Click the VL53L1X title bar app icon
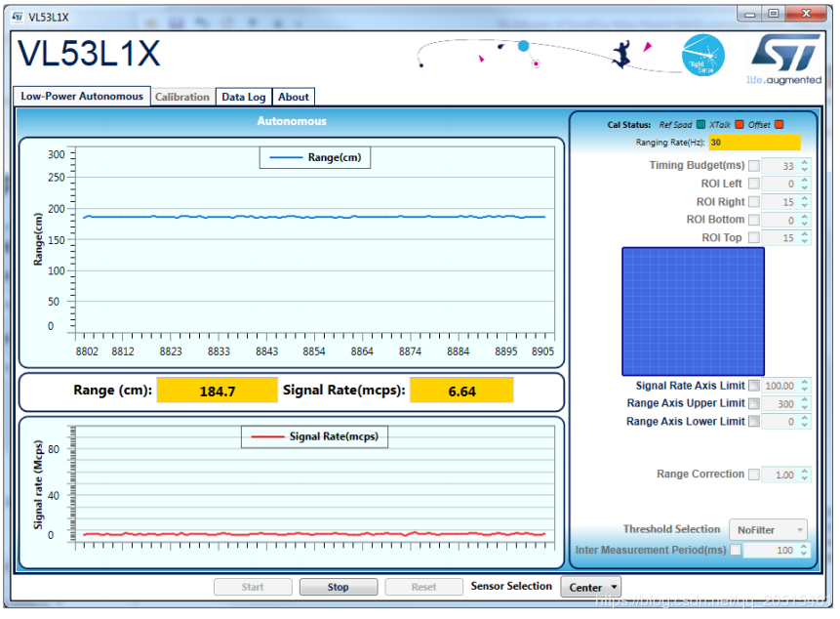840x619 pixels. pos(17,18)
